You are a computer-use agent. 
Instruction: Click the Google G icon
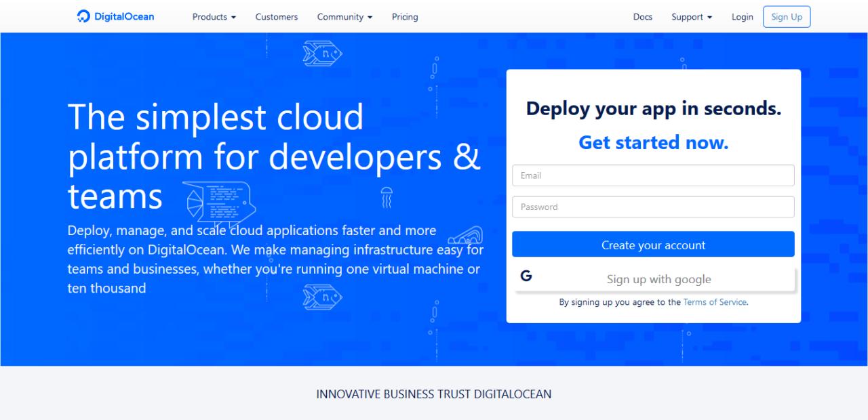tap(526, 276)
